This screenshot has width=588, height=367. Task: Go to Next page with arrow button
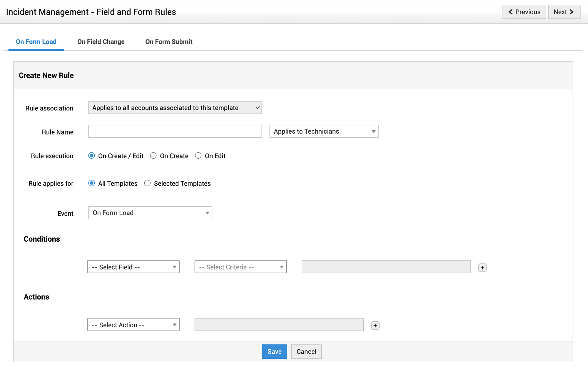564,12
